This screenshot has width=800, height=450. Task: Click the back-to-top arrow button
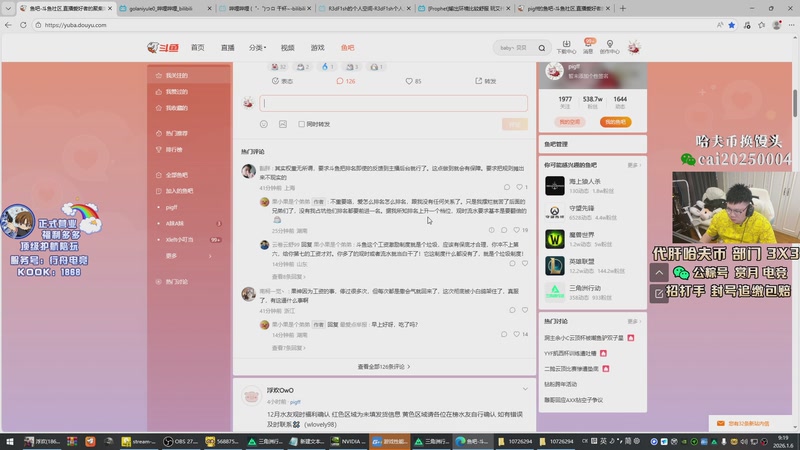click(659, 273)
